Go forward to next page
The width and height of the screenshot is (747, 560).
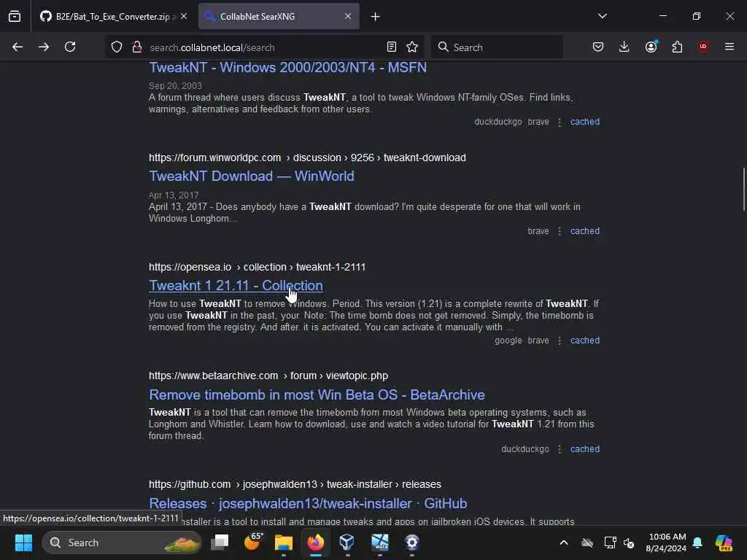click(44, 47)
